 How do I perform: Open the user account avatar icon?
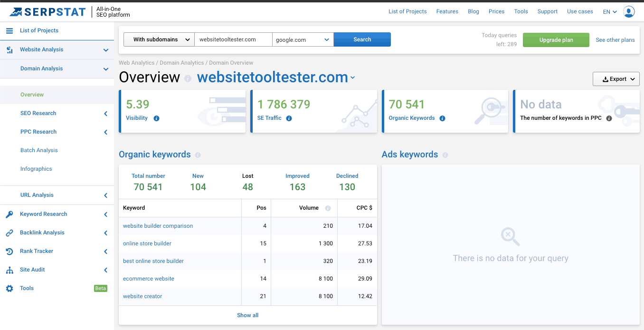(629, 12)
